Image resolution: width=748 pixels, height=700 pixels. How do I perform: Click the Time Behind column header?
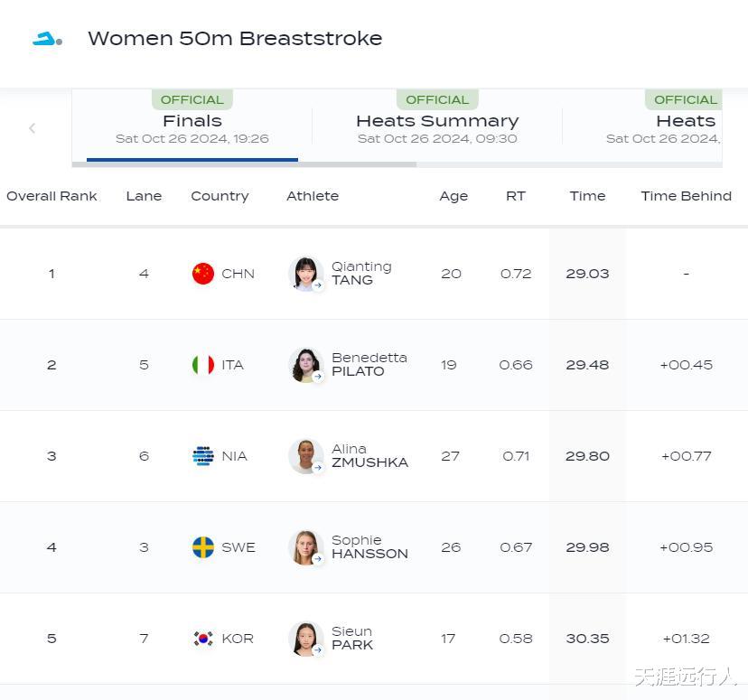[686, 196]
